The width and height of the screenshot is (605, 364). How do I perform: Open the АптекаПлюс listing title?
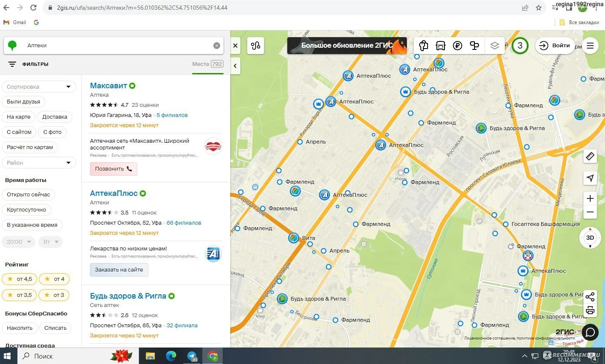114,193
